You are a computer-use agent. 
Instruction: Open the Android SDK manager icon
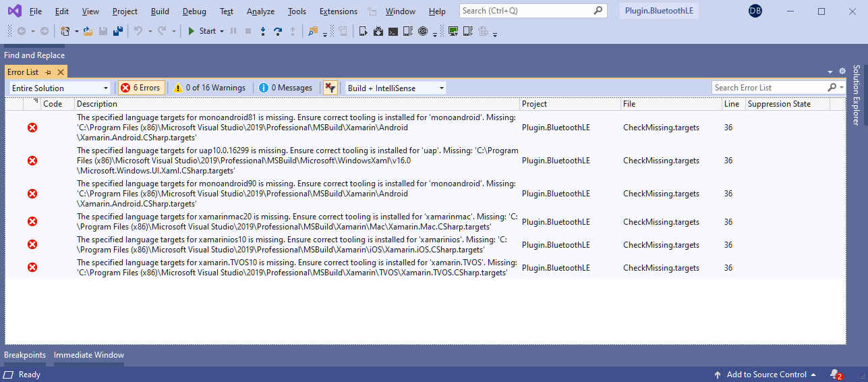coord(378,31)
